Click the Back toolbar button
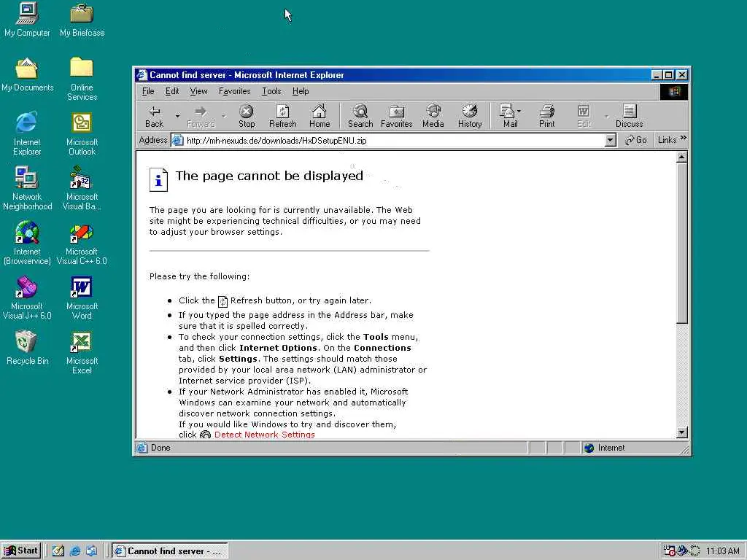 point(155,117)
